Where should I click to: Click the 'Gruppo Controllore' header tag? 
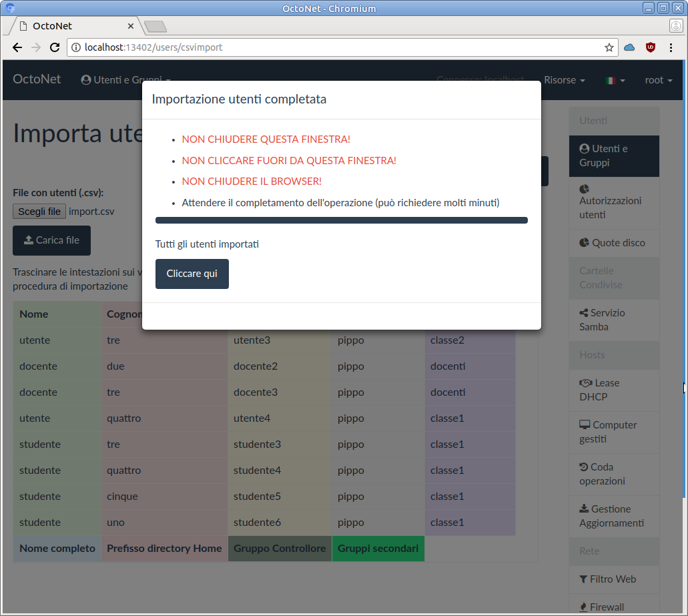tap(280, 549)
